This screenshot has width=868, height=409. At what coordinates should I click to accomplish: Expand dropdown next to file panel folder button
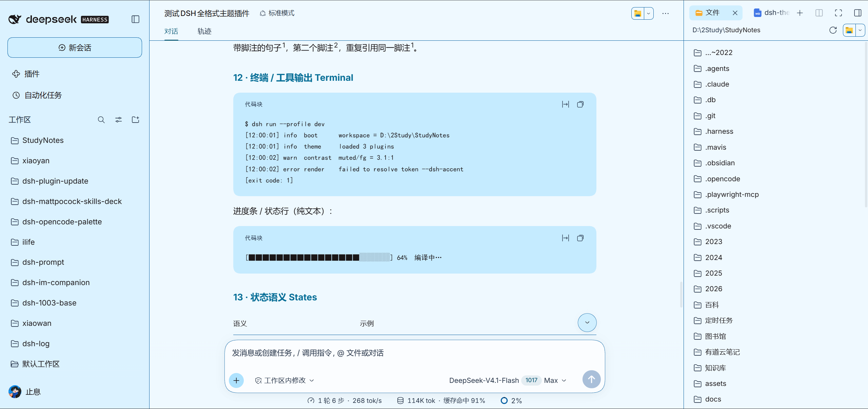(x=860, y=30)
